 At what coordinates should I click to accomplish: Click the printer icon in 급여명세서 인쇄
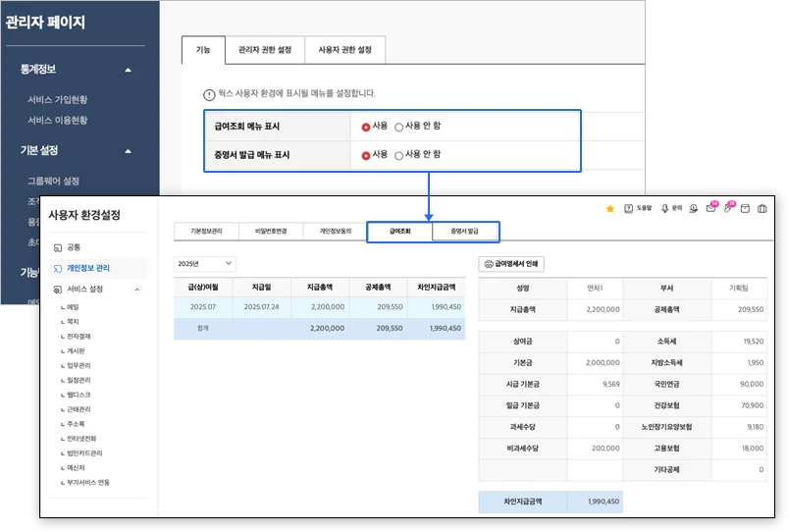tap(488, 264)
